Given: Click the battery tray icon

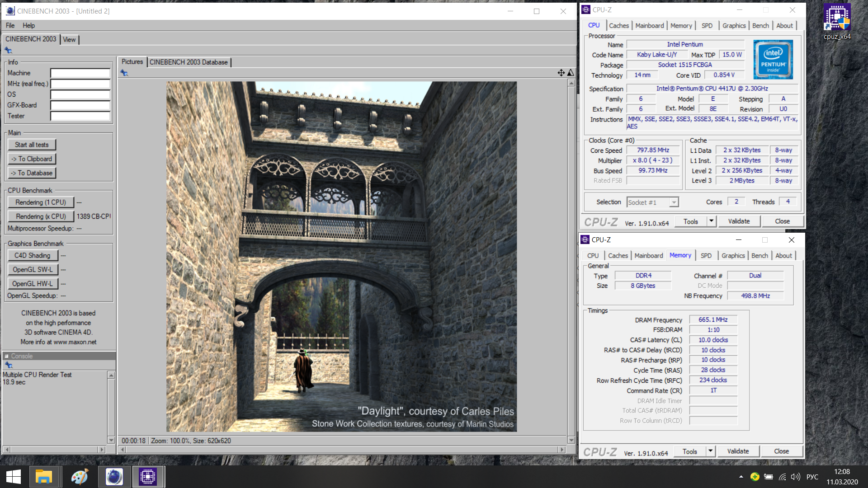Looking at the screenshot, I should click(769, 477).
